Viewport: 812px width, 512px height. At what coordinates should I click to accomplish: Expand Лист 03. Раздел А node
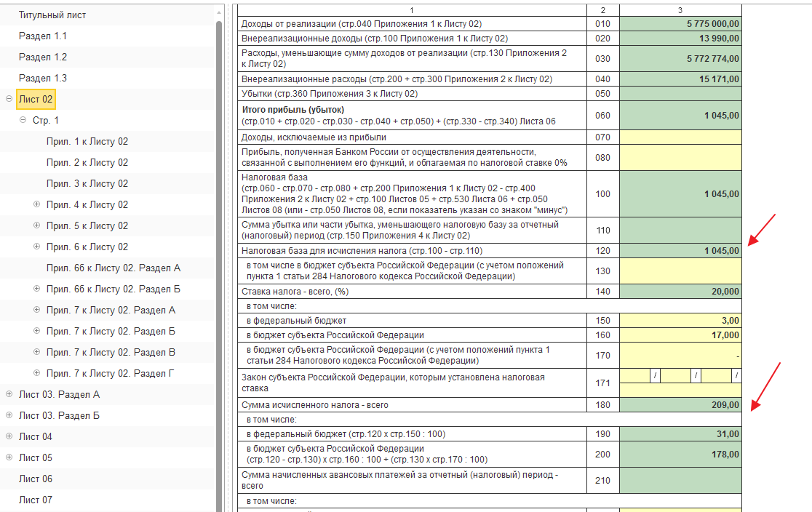coord(9,394)
